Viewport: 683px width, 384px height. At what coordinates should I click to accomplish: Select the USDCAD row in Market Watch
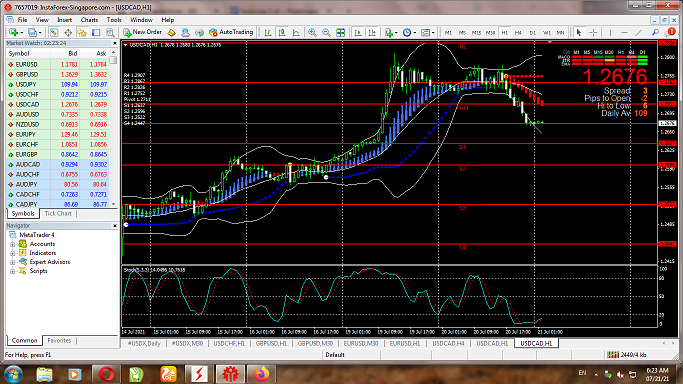[x=57, y=104]
